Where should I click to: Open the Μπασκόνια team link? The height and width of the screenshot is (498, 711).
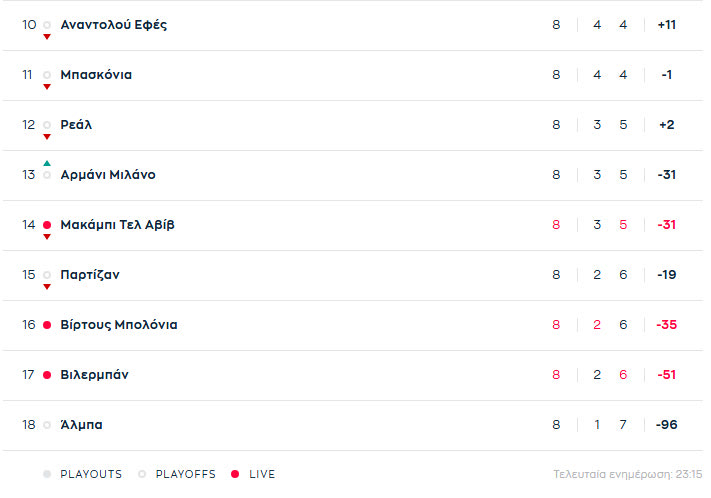(x=96, y=75)
